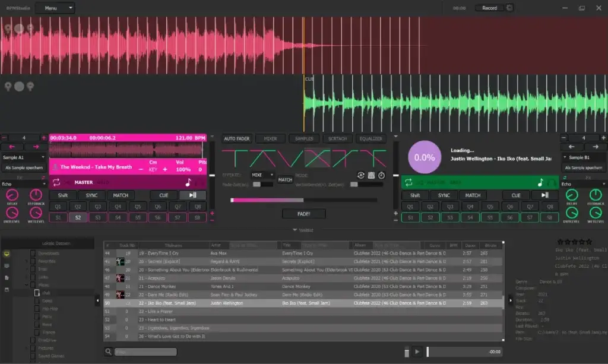This screenshot has width=608, height=364.
Task: Toggle SYNC on deck B
Action: (444, 195)
